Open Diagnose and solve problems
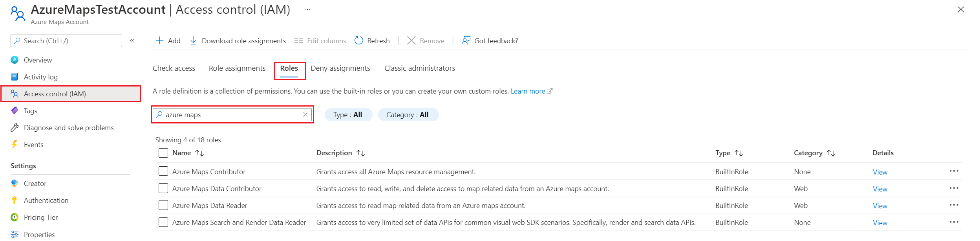This screenshot has width=980, height=241. (x=68, y=128)
